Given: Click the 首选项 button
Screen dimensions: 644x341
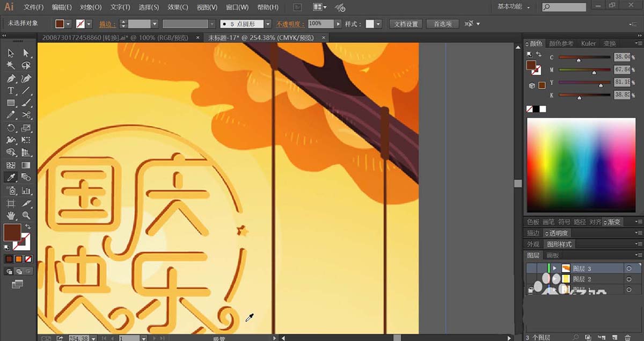Looking at the screenshot, I should [443, 24].
